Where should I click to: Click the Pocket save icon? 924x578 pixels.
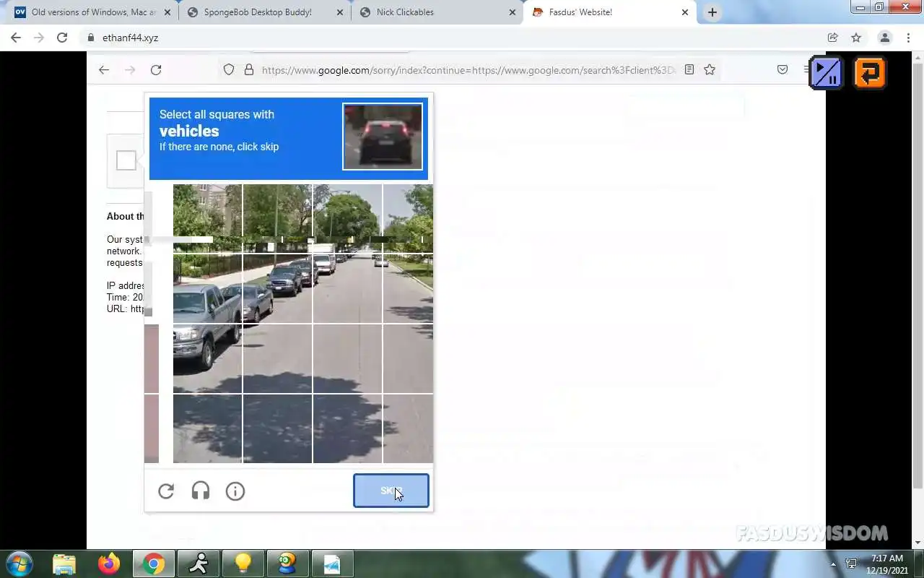[783, 70]
